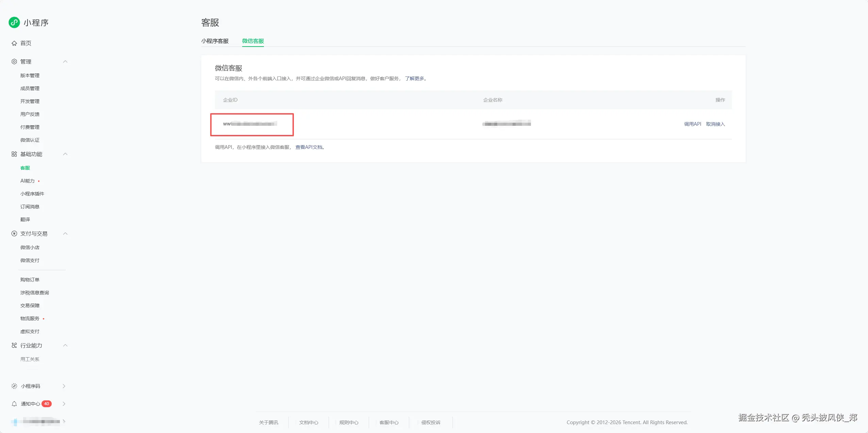Open the 查看API文档 link
Viewport: 868px width, 433px height.
[x=309, y=147]
